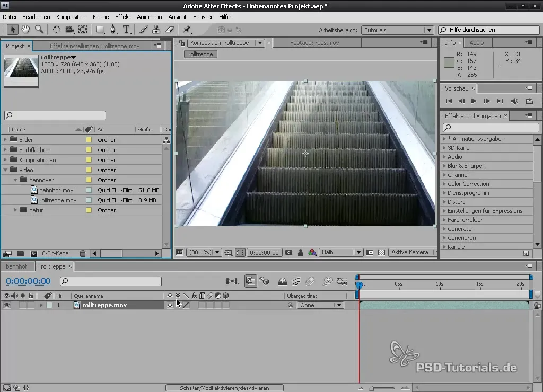This screenshot has width=543, height=392.
Task: Enable the Draft 3D timeline icon
Action: (265, 281)
